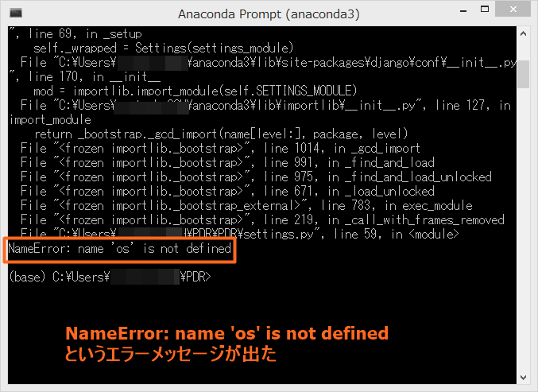Screen dimensions: 538x392
Task: Click the line return _bootstrap._gcd_import
Action: click(x=221, y=134)
